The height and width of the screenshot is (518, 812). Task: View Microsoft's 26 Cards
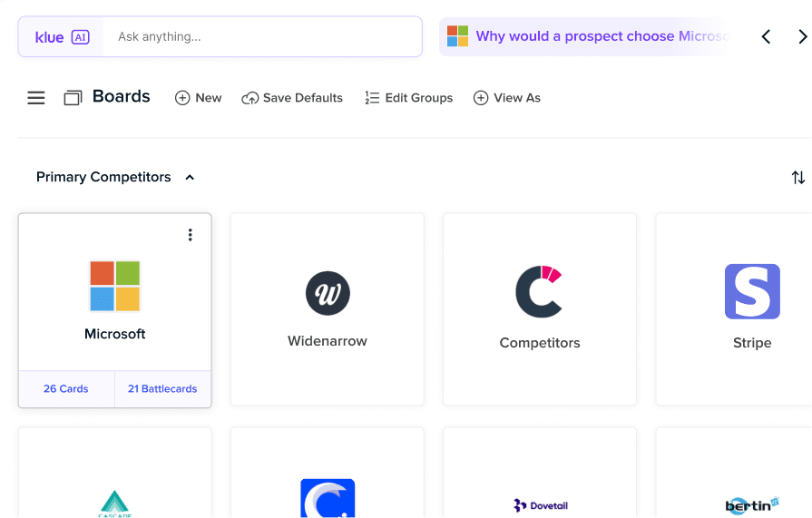tap(66, 388)
